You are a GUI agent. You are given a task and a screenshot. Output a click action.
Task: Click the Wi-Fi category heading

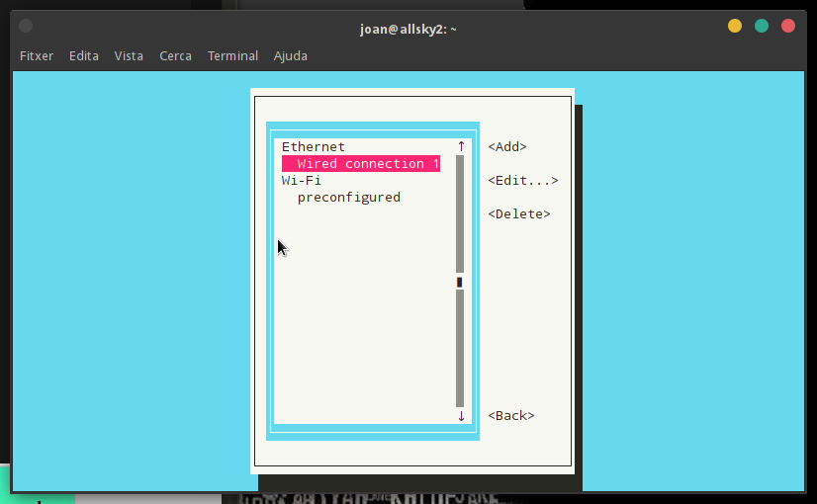click(x=301, y=181)
